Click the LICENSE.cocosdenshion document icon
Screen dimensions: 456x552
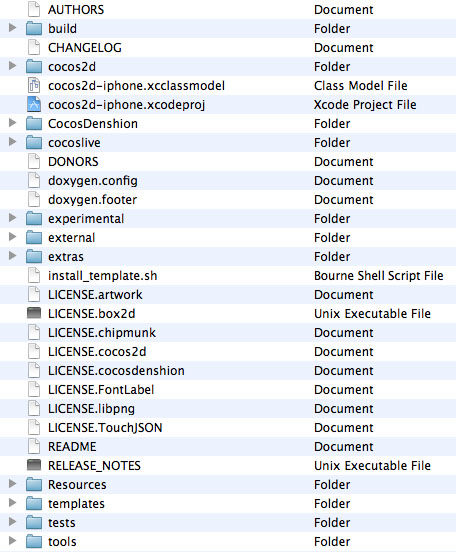[34, 370]
